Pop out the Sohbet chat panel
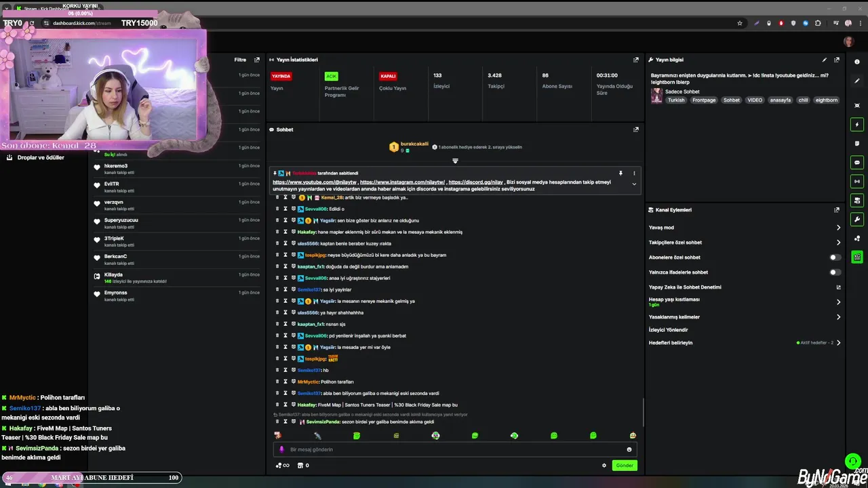This screenshot has height=488, width=868. tap(635, 129)
